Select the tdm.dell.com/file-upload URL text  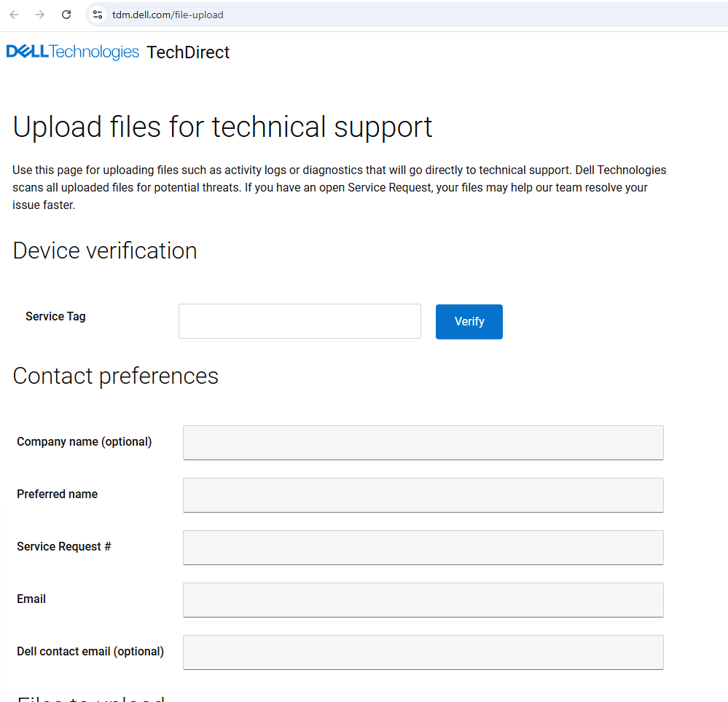point(168,15)
